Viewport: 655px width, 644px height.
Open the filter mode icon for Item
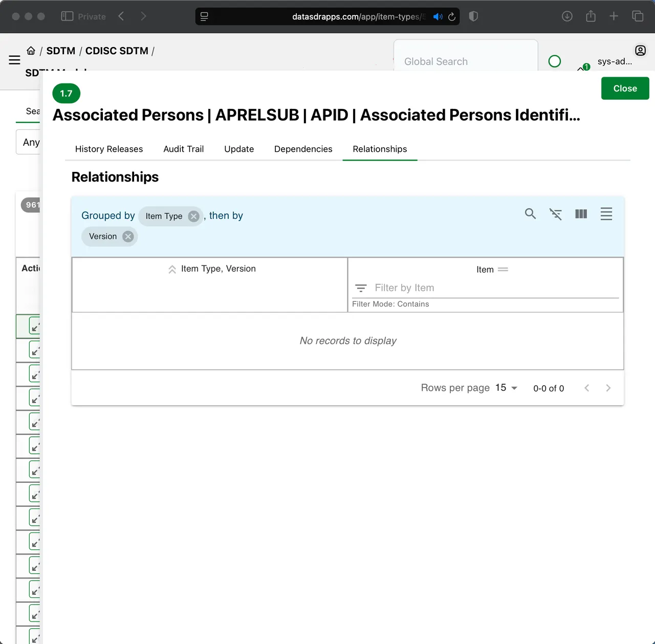[361, 288]
